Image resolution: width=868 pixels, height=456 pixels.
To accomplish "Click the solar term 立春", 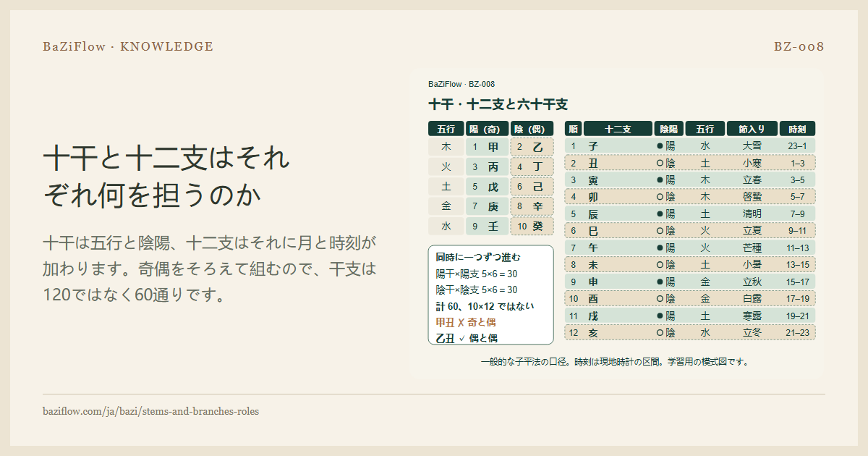I will (752, 180).
